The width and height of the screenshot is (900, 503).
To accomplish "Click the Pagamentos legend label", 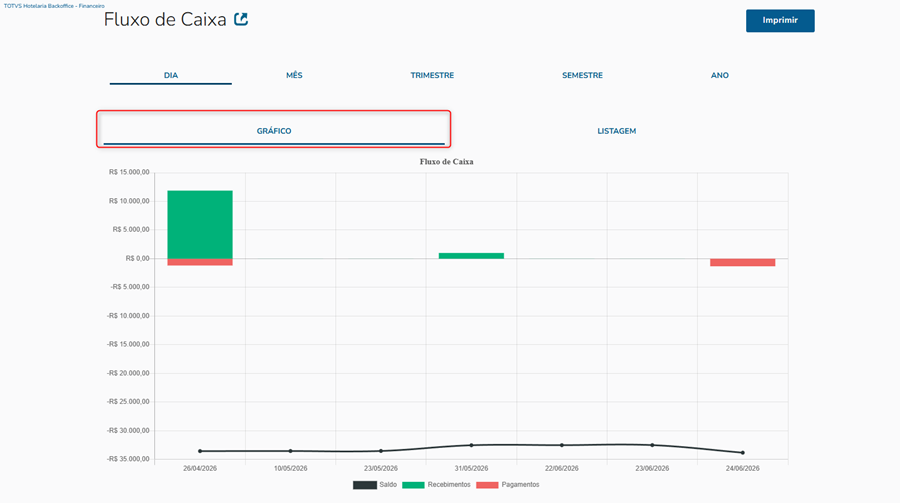I will pyautogui.click(x=520, y=485).
